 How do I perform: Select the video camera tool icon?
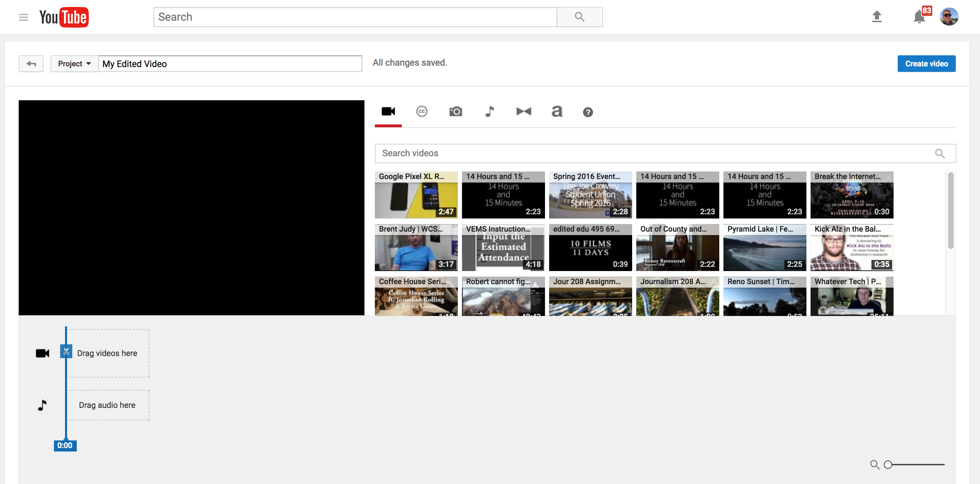[x=388, y=112]
